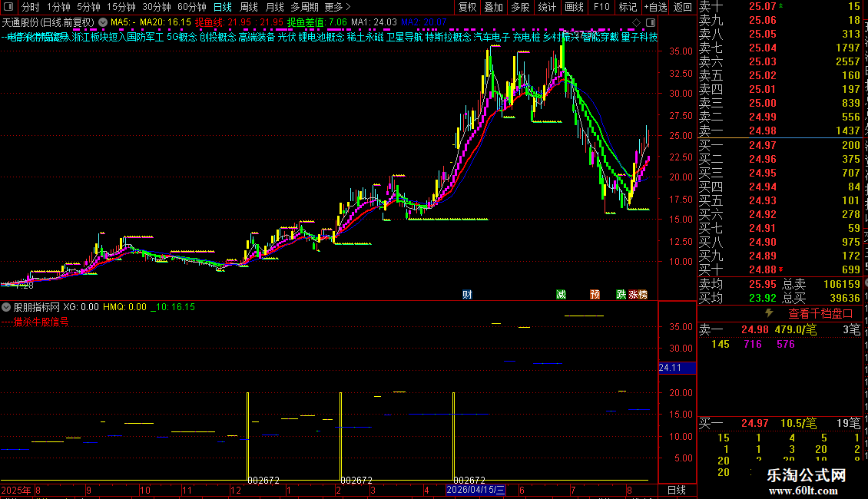The image size is (868, 499).
Task: Click the 量子科技 concept tag
Action: (639, 37)
